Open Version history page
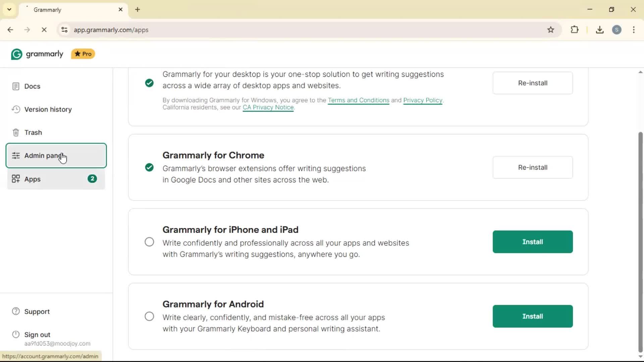Image resolution: width=644 pixels, height=362 pixels. [48, 110]
